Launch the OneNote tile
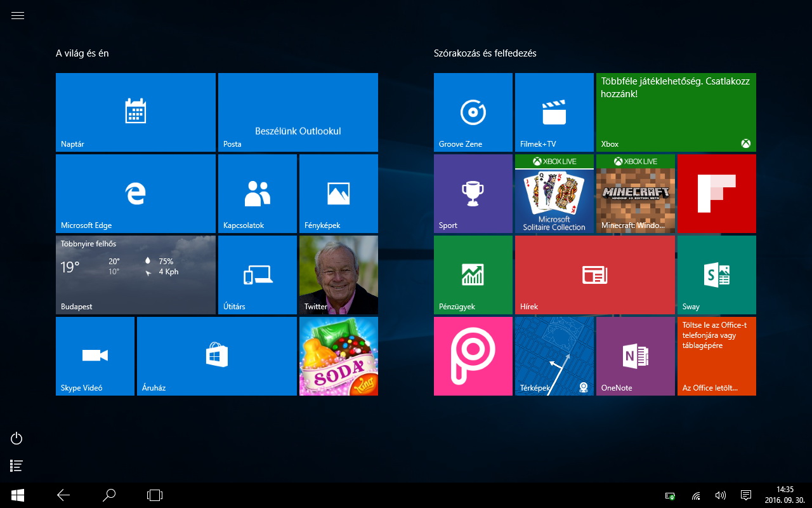Image resolution: width=812 pixels, height=508 pixels. [x=636, y=356]
